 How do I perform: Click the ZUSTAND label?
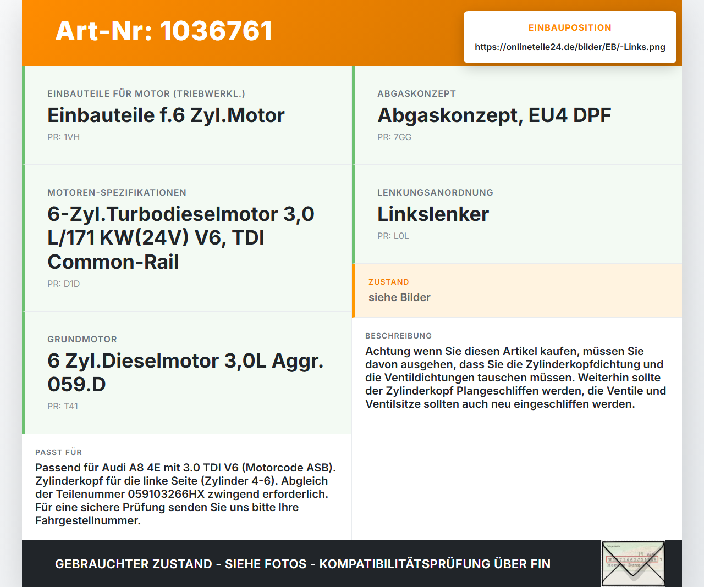click(388, 282)
